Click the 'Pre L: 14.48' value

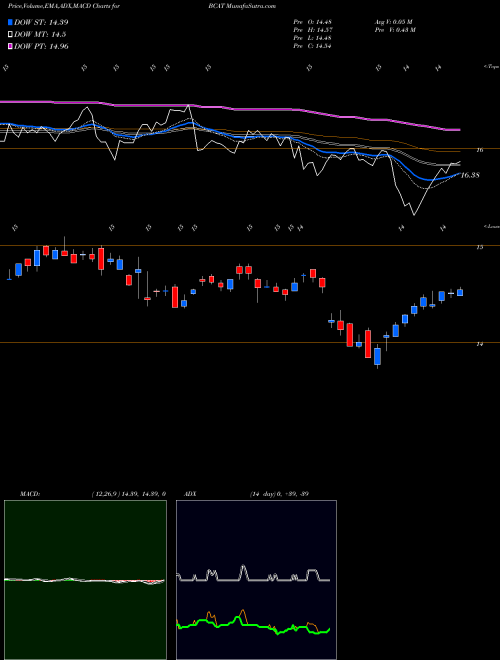[x=312, y=38]
